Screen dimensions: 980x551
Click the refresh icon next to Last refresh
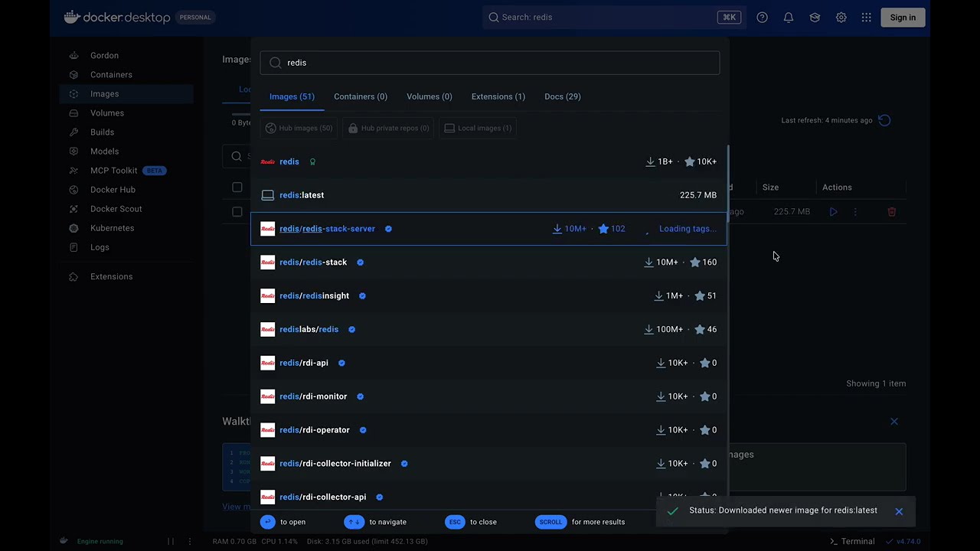click(x=884, y=120)
